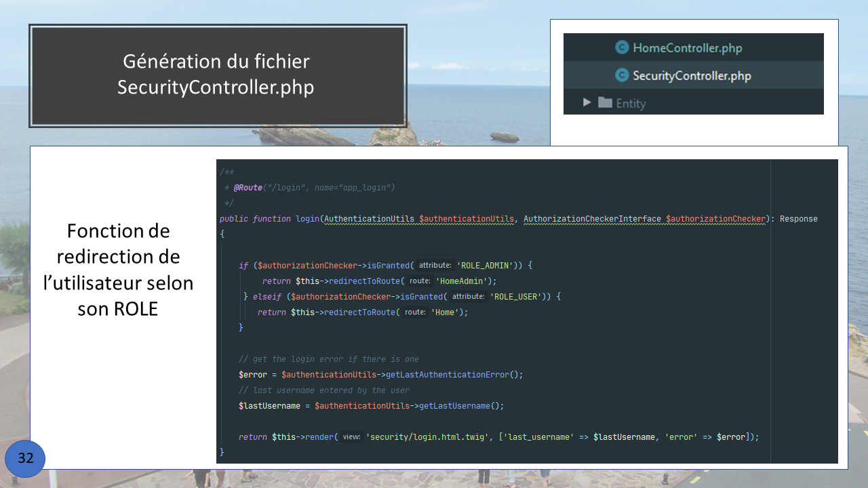Click the class icon beside HomeController.php
This screenshot has height=488, width=868.
(622, 47)
